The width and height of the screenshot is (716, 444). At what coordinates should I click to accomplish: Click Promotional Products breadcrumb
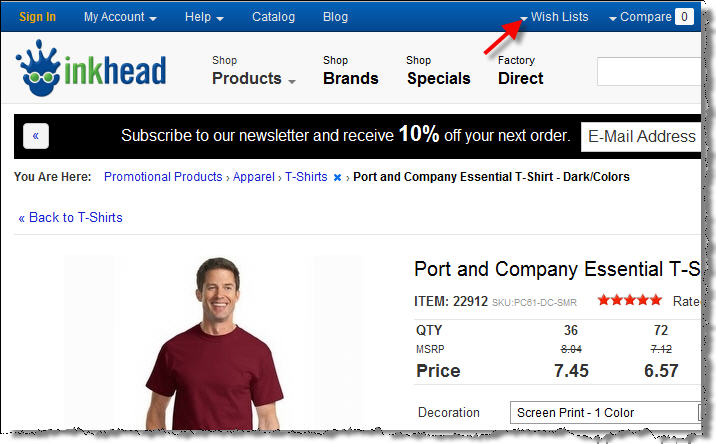(x=163, y=177)
